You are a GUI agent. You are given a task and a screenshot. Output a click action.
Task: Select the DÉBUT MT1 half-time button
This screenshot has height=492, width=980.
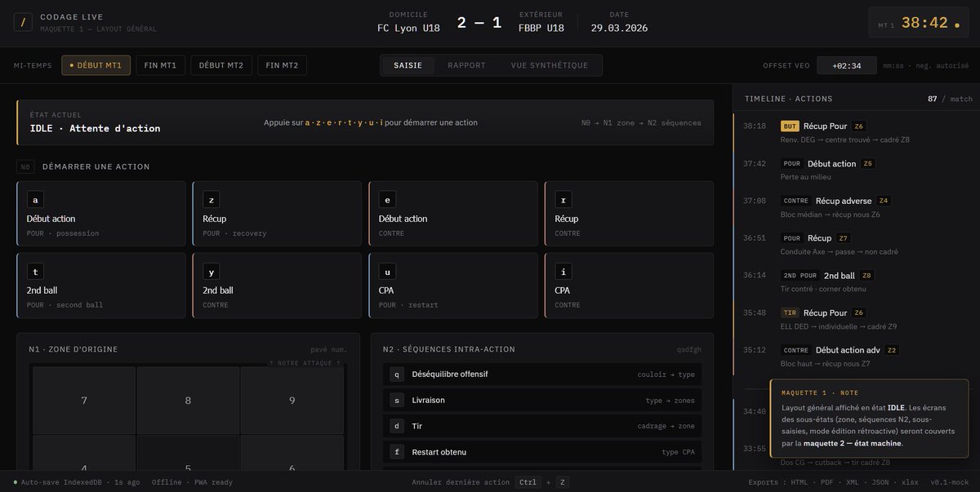(x=96, y=65)
